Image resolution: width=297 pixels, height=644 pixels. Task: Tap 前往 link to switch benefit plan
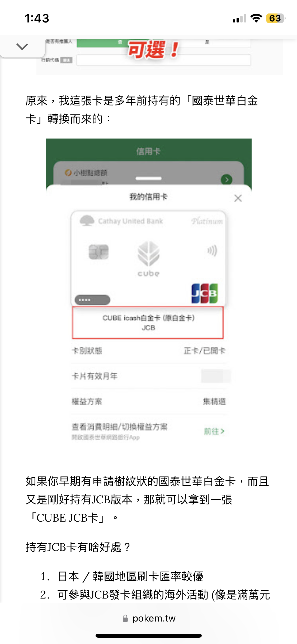(x=214, y=431)
